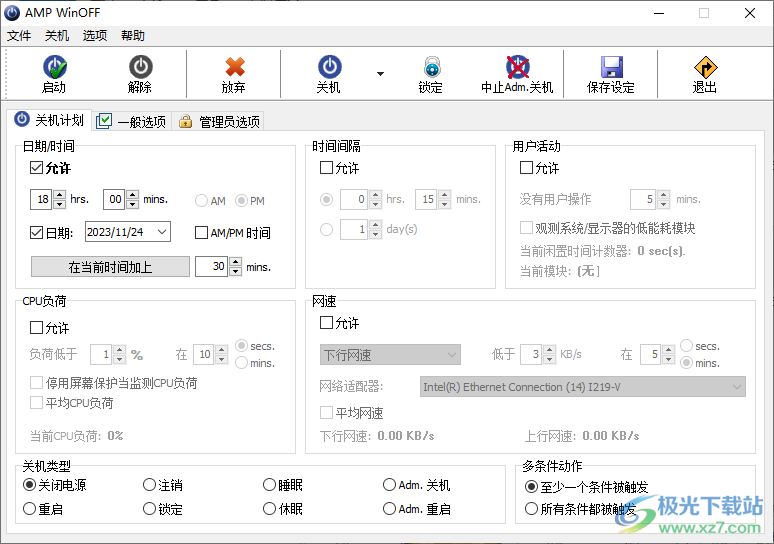Click inside the add-minutes field showing 30
This screenshot has height=544, width=774.
(x=212, y=267)
